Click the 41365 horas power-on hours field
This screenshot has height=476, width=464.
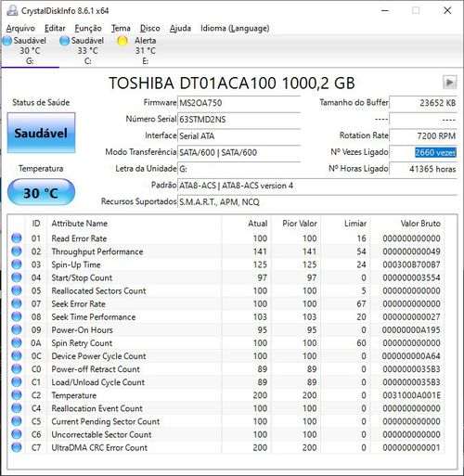(x=423, y=169)
